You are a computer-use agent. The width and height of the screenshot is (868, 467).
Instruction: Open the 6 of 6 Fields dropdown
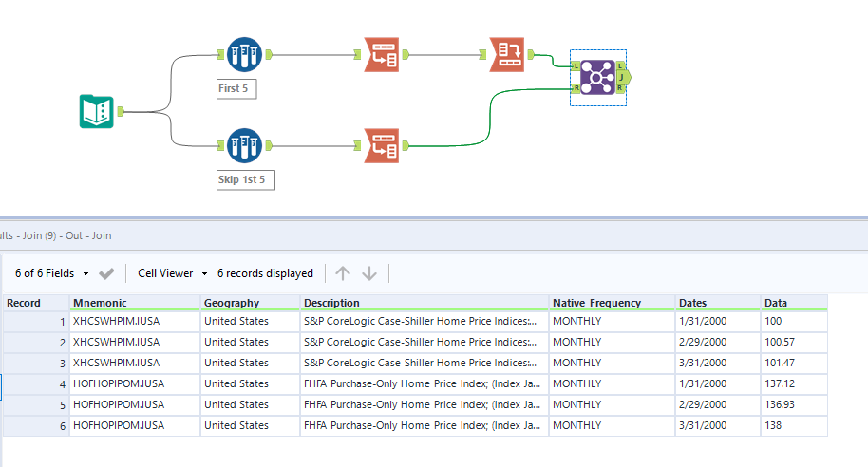(51, 273)
